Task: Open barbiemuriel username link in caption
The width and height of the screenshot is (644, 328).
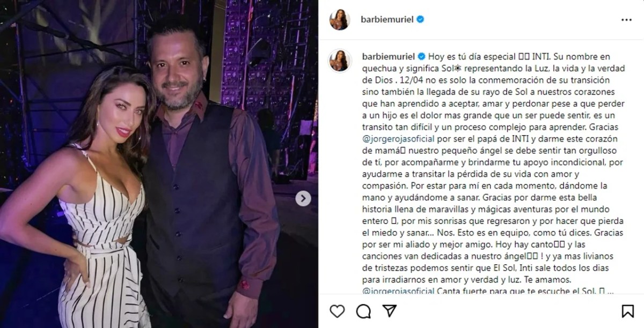Action: pos(386,56)
